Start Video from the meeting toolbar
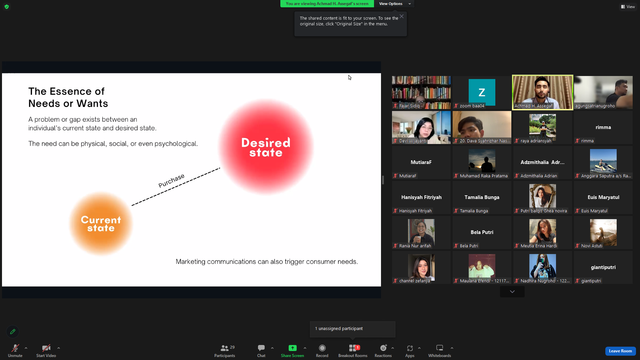 (46, 350)
